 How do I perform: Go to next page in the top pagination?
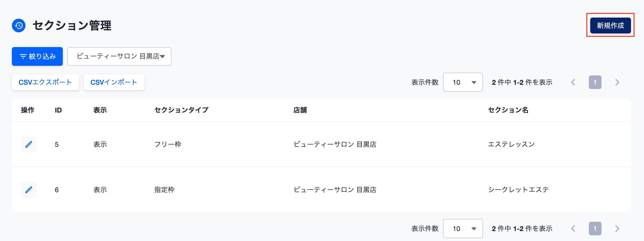[x=617, y=82]
